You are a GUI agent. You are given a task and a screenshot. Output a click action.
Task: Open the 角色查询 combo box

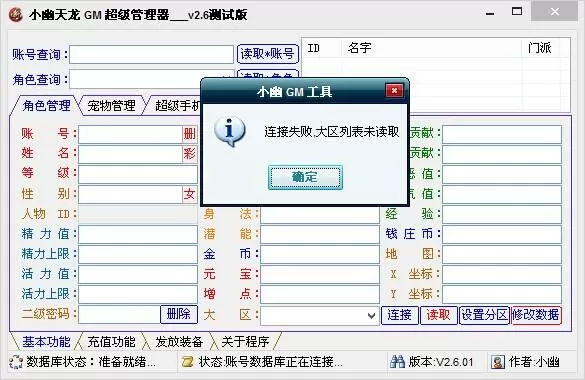[151, 79]
